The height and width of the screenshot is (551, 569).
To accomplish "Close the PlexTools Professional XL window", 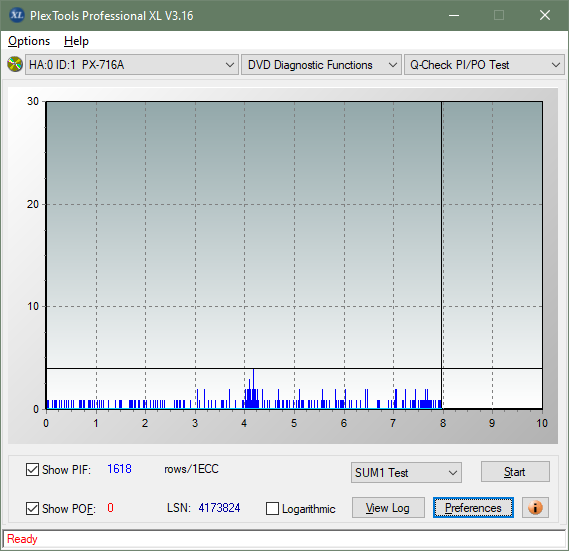I will click(x=545, y=15).
